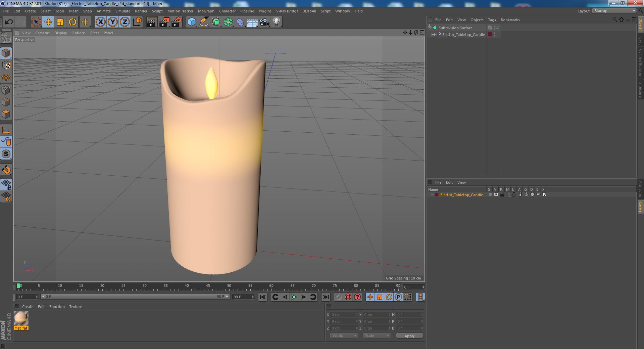Screen dimensions: 644x349
Task: Play the animation forward
Action: pyautogui.click(x=294, y=297)
